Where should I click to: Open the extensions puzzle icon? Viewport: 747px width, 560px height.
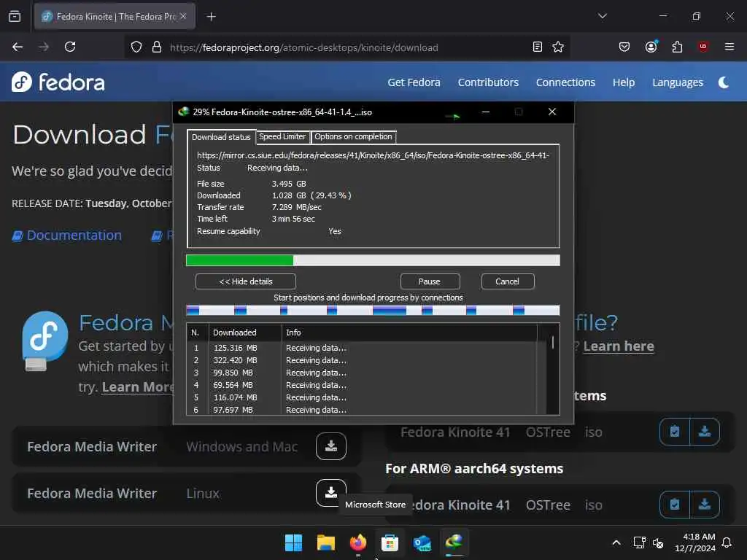(x=677, y=47)
